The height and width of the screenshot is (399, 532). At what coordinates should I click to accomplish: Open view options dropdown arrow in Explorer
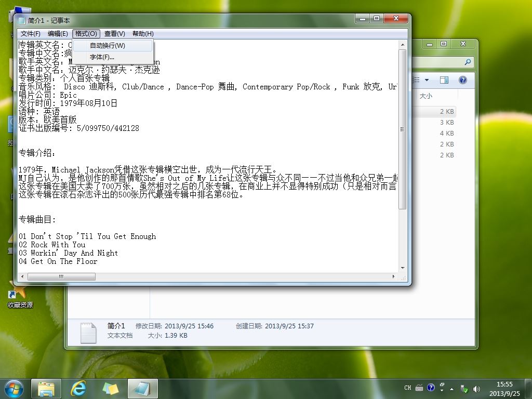pos(427,80)
